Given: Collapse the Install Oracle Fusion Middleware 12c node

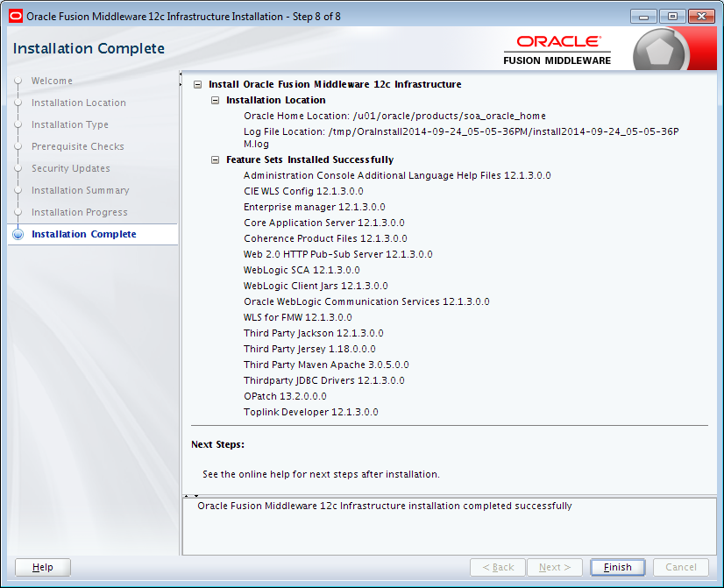Looking at the screenshot, I should 196,82.
